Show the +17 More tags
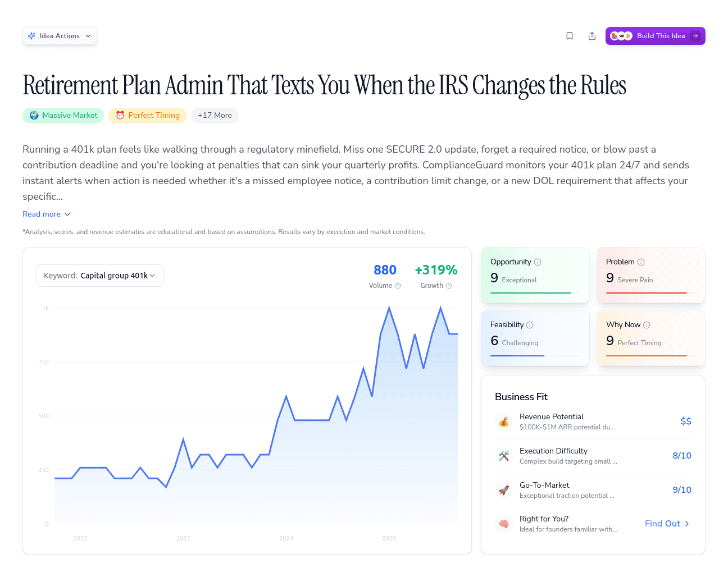The height and width of the screenshot is (577, 728). point(215,116)
